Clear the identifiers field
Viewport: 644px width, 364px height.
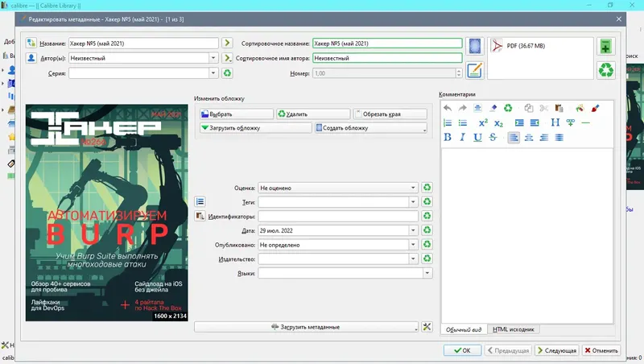tap(427, 216)
